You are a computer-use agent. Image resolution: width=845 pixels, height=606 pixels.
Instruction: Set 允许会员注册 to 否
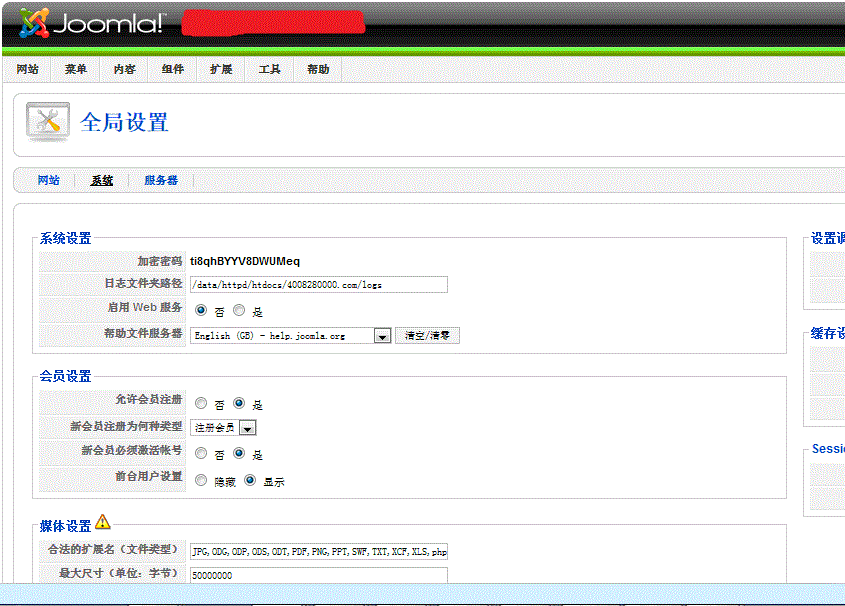tap(201, 403)
